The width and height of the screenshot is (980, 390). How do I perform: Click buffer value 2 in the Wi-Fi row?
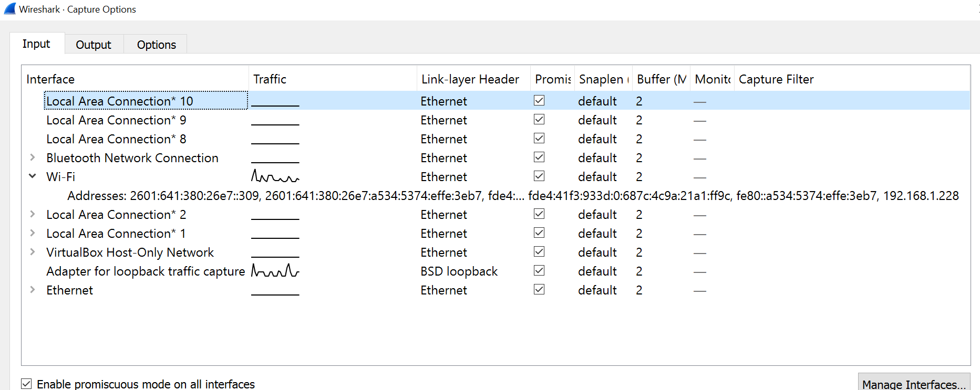(x=639, y=176)
